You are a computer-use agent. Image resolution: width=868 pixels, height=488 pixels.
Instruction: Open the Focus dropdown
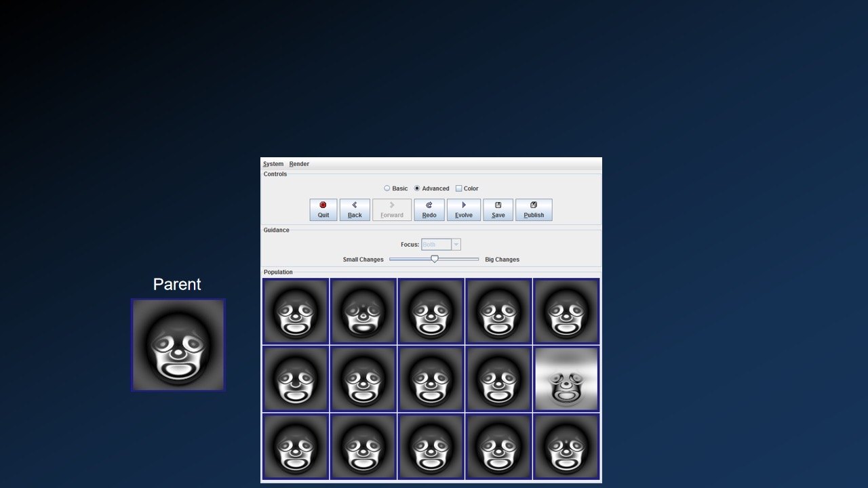click(x=436, y=245)
